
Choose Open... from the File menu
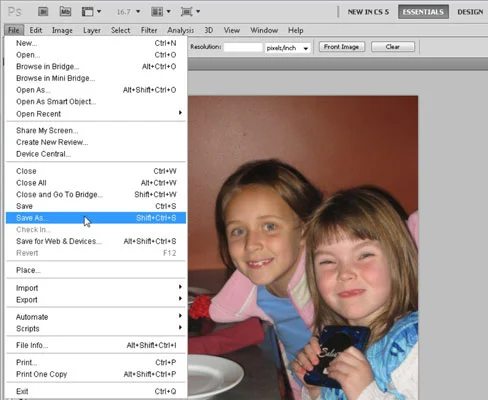pyautogui.click(x=96, y=55)
